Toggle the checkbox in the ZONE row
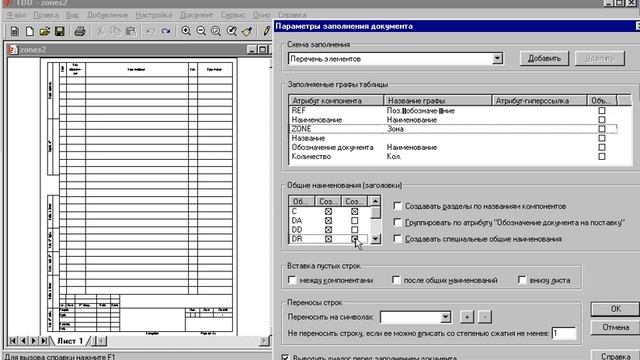640x360 pixels. 602,129
